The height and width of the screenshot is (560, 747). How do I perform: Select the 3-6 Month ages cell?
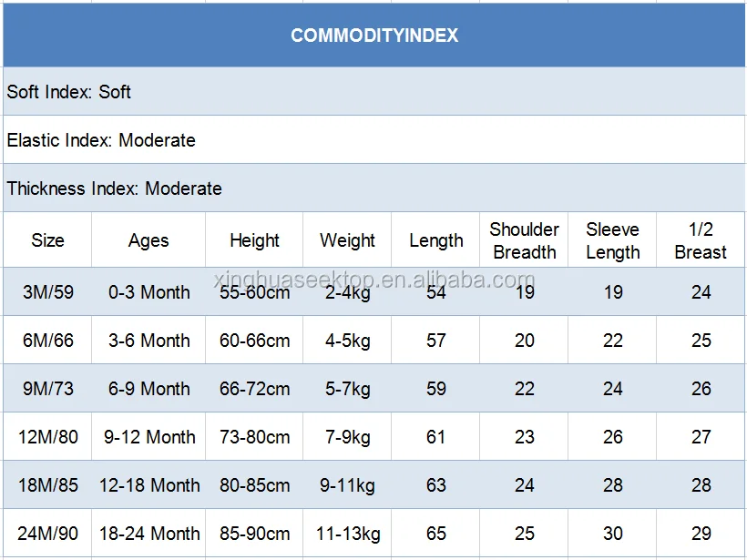[x=148, y=341]
